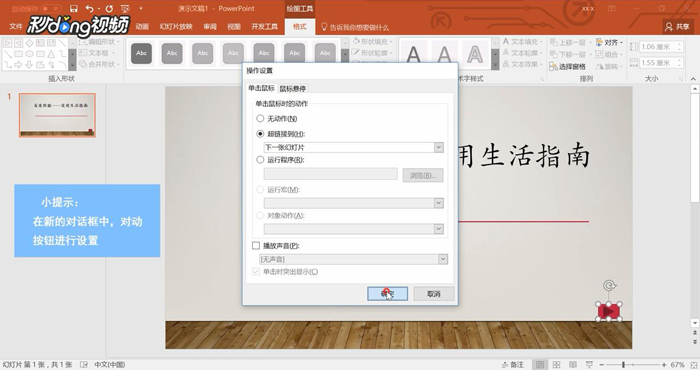Click the 确定 button in dialog

coord(388,294)
